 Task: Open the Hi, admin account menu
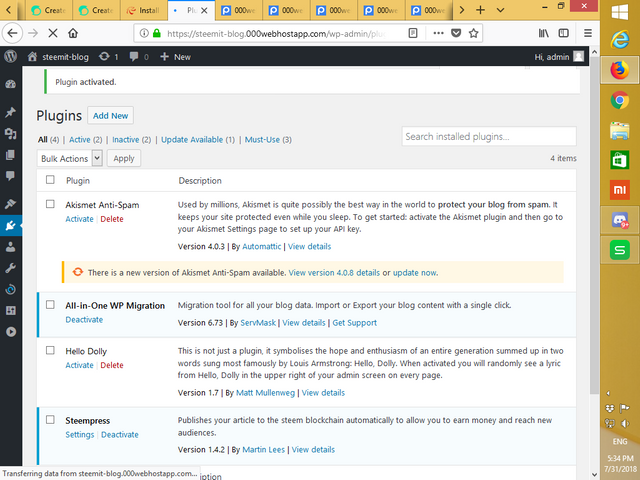pos(559,57)
